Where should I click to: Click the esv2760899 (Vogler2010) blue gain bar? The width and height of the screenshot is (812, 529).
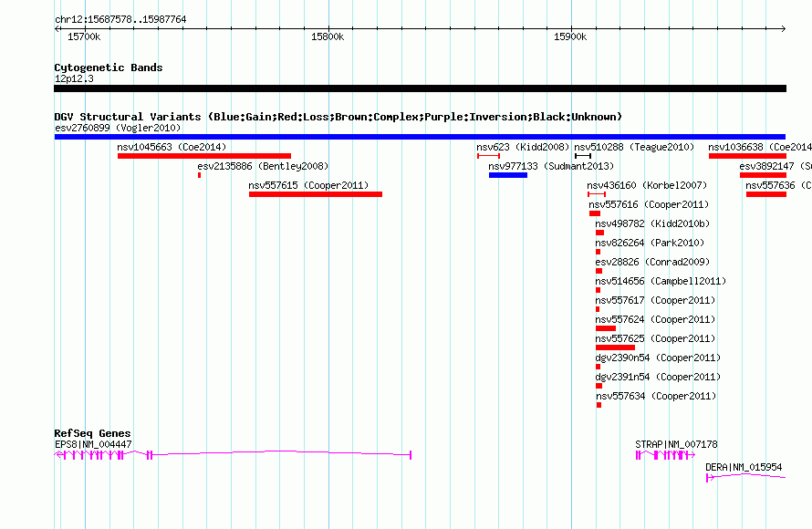(x=420, y=137)
